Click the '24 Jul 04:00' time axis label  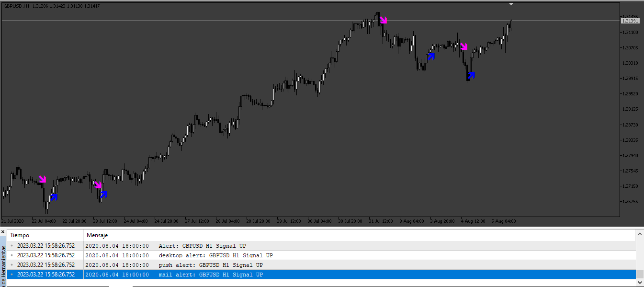click(136, 221)
